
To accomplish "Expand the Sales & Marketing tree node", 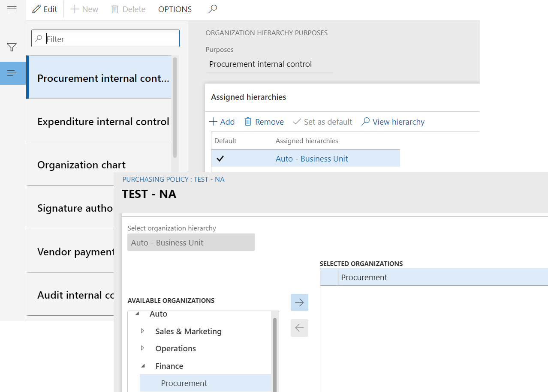I will tap(143, 331).
